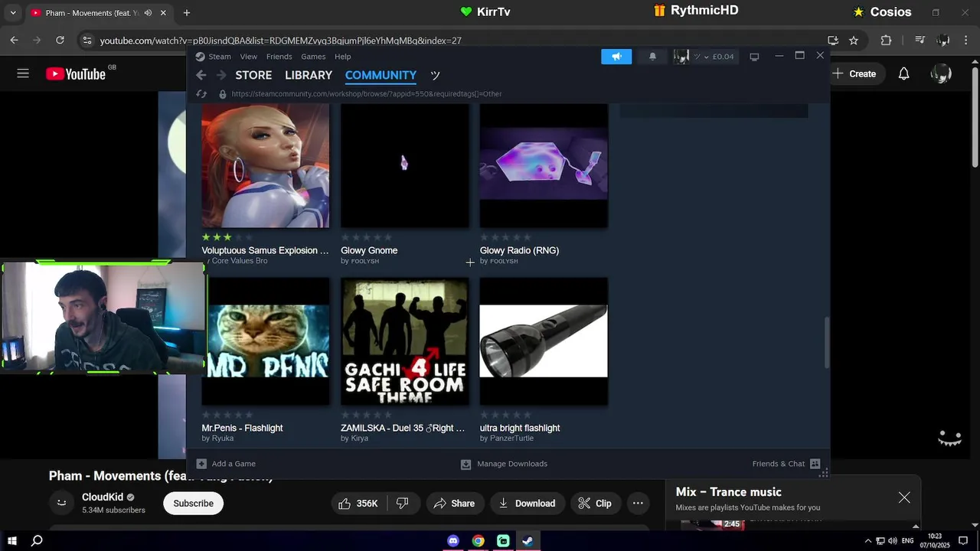Image resolution: width=980 pixels, height=551 pixels.
Task: Switch to Steam STORE tab
Action: [x=253, y=75]
